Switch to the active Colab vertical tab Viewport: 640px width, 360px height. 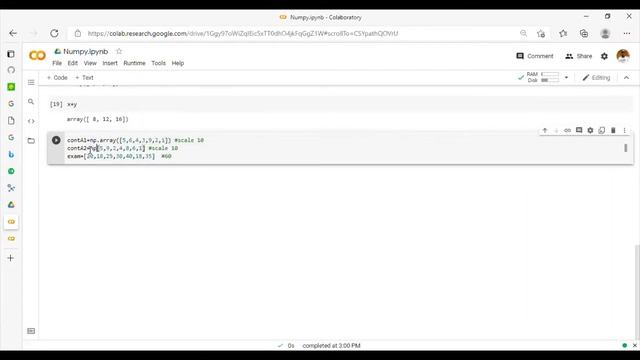click(11, 222)
